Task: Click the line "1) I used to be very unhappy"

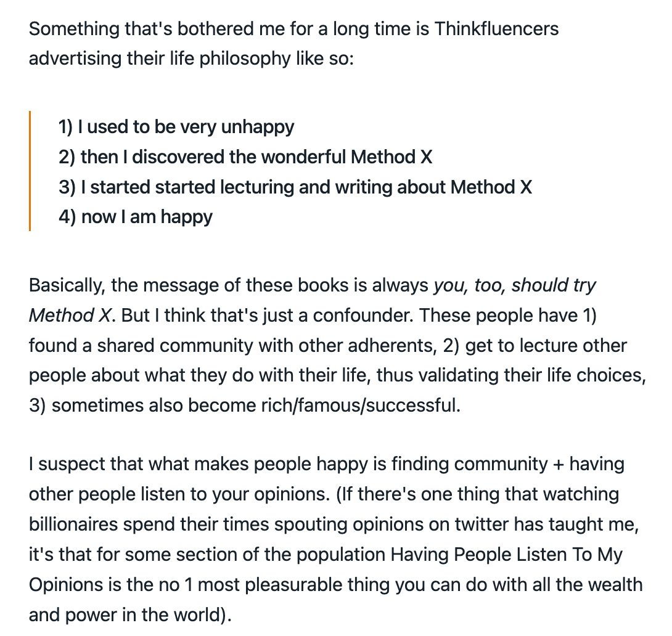Action: (176, 127)
